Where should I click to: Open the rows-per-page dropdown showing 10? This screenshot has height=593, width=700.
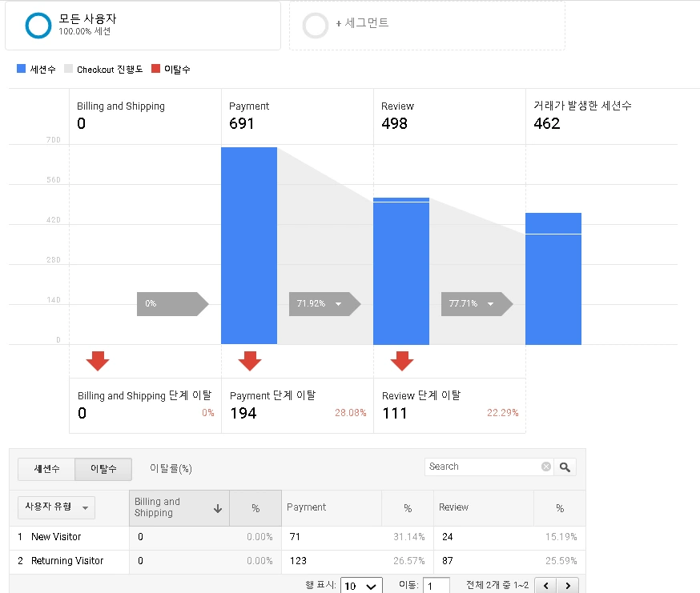361,586
